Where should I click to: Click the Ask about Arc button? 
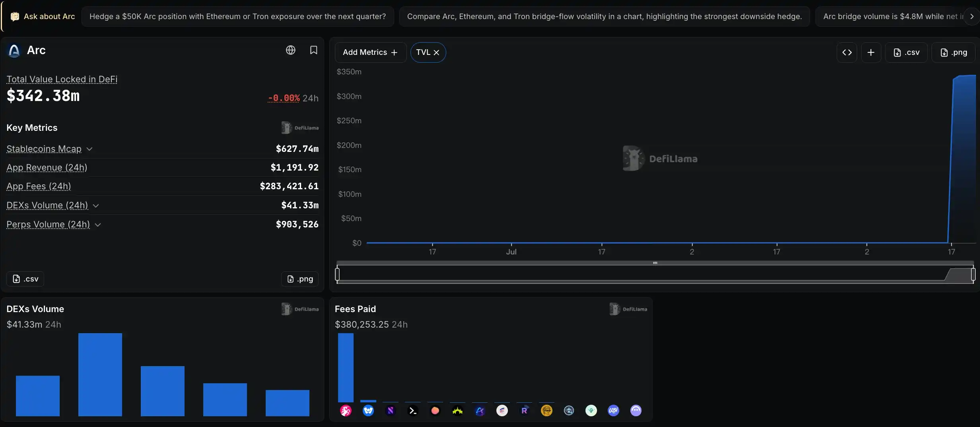pos(43,16)
